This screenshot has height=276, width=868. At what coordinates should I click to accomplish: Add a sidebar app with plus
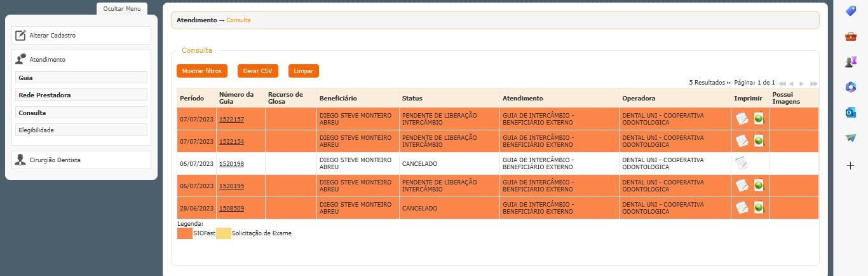point(851,165)
